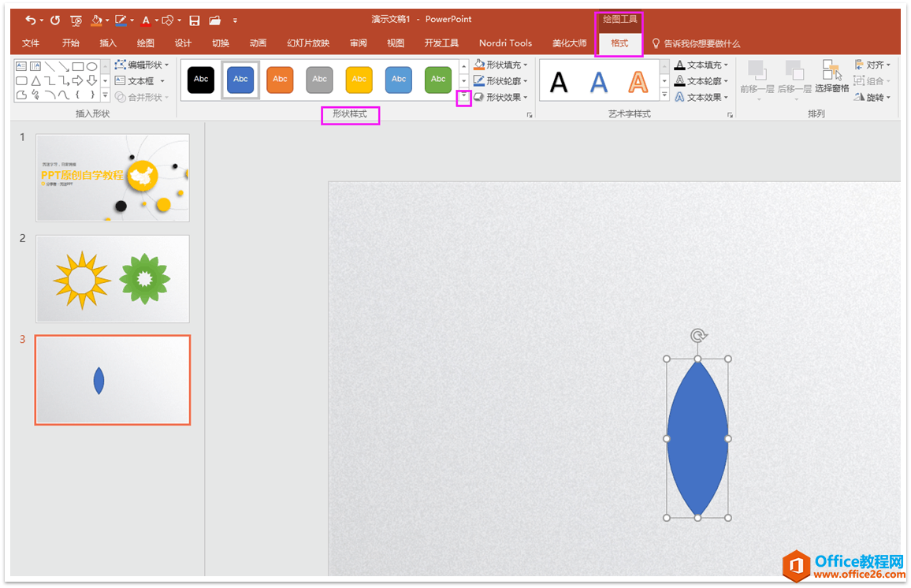
Task: Select the curve shape
Action: coord(64,95)
